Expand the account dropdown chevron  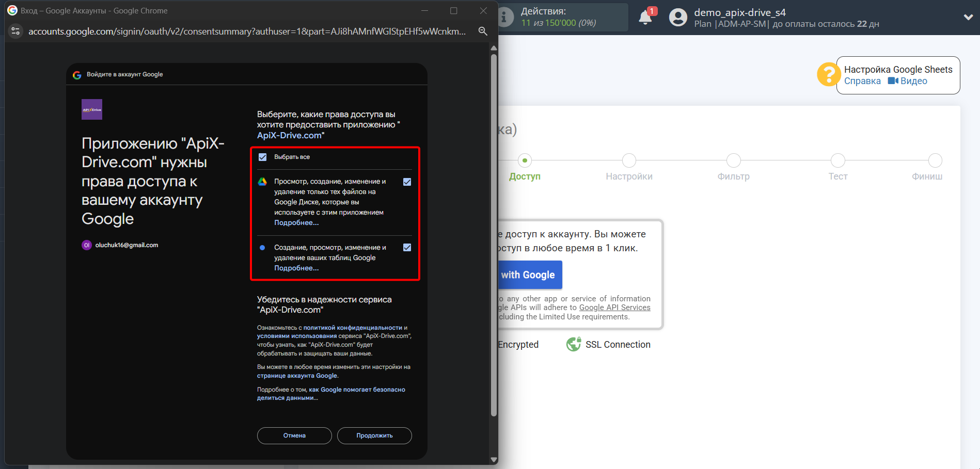coord(968,17)
